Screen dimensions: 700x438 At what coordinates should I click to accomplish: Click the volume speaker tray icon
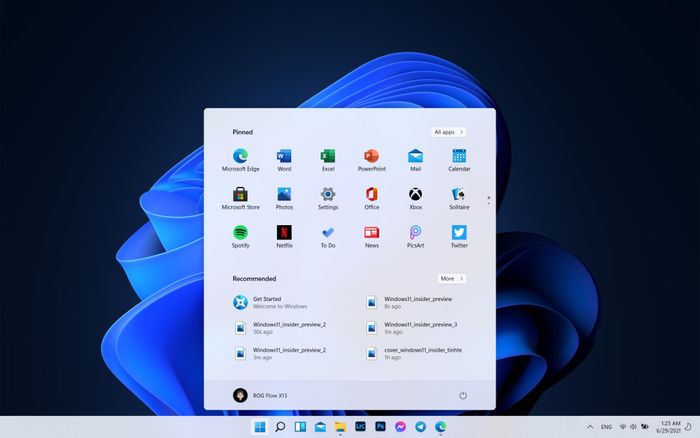click(x=633, y=427)
